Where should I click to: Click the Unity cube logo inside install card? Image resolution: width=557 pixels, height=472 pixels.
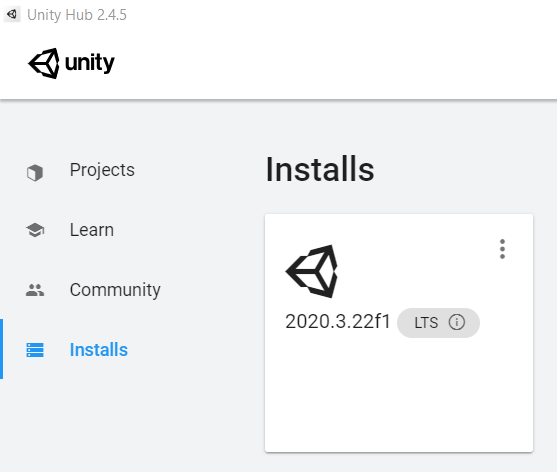pos(312,271)
